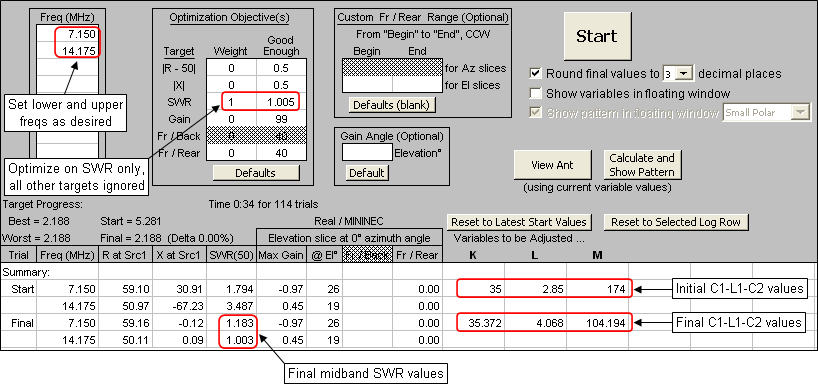The height and width of the screenshot is (384, 818).
Task: Click Reset to Latest Start Values
Action: tap(519, 222)
